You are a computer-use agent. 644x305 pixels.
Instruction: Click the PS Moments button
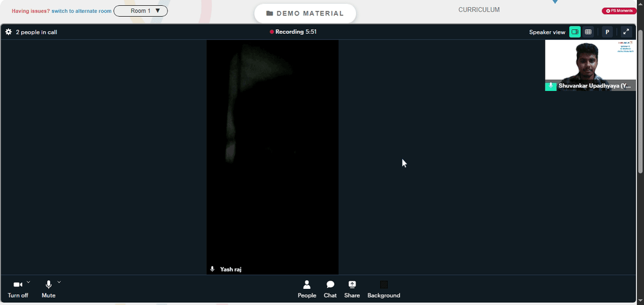pyautogui.click(x=620, y=11)
